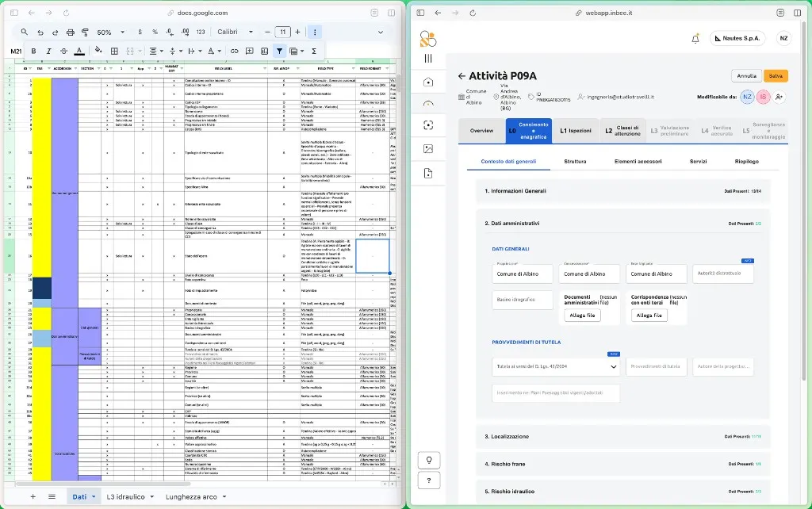Format the cell as percent
This screenshot has height=509, width=812.
pyautogui.click(x=155, y=32)
